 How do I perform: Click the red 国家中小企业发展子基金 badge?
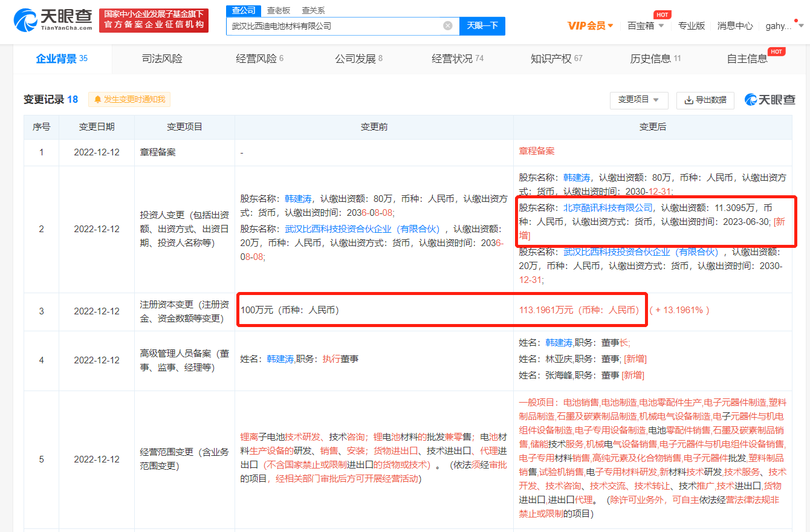tap(153, 19)
